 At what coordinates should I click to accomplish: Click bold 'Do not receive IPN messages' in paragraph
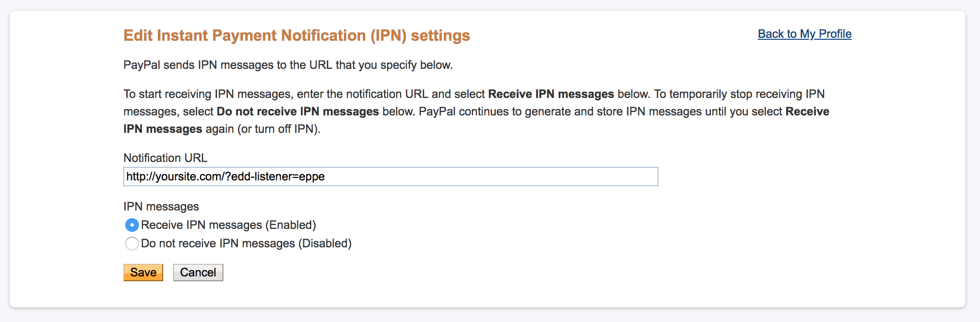pos(297,112)
